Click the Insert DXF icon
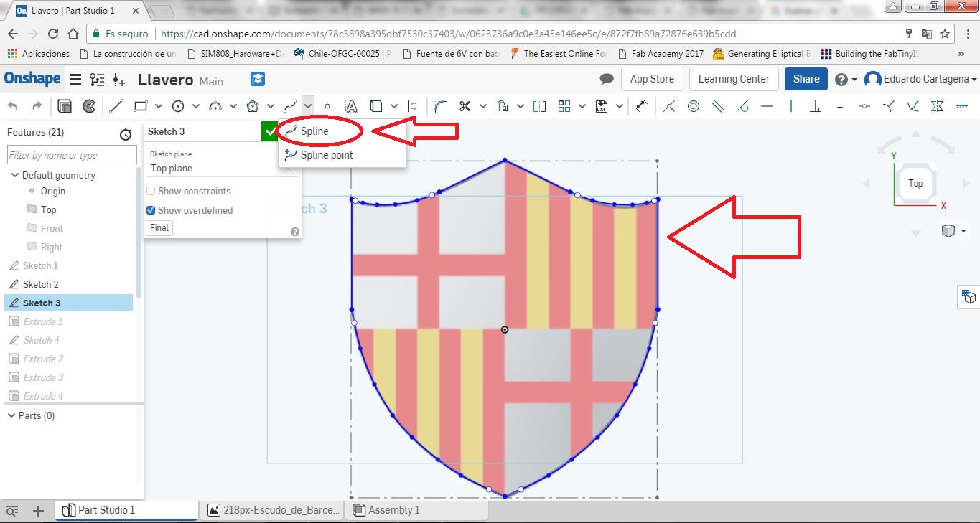Viewport: 980px width, 523px height. click(602, 106)
